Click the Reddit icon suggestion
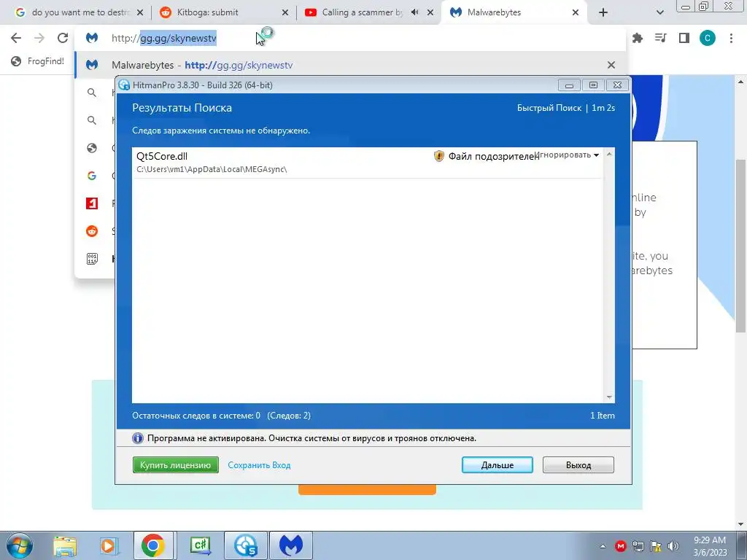 tap(92, 231)
